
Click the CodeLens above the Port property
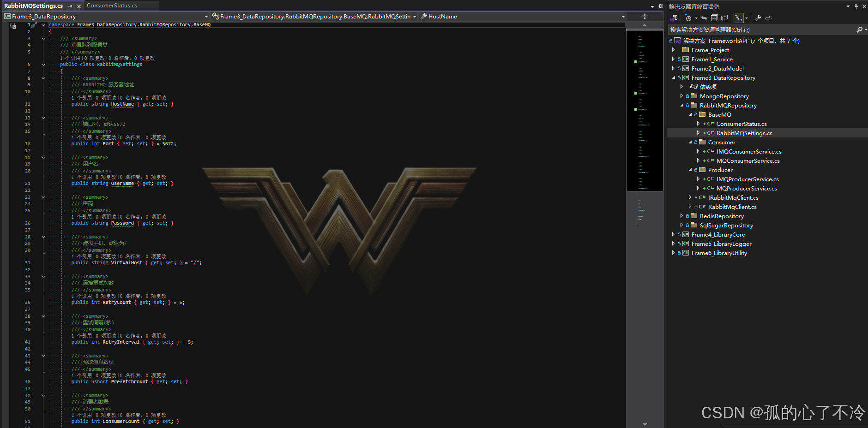[119, 137]
